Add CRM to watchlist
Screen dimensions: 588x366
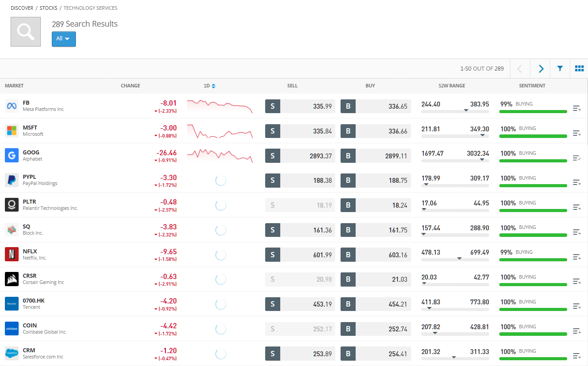[577, 356]
